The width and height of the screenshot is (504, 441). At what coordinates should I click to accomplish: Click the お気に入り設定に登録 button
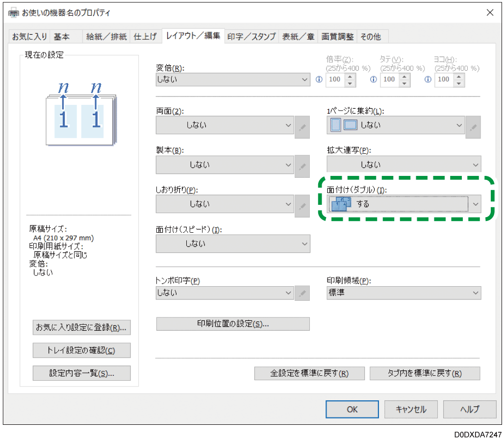(x=81, y=327)
